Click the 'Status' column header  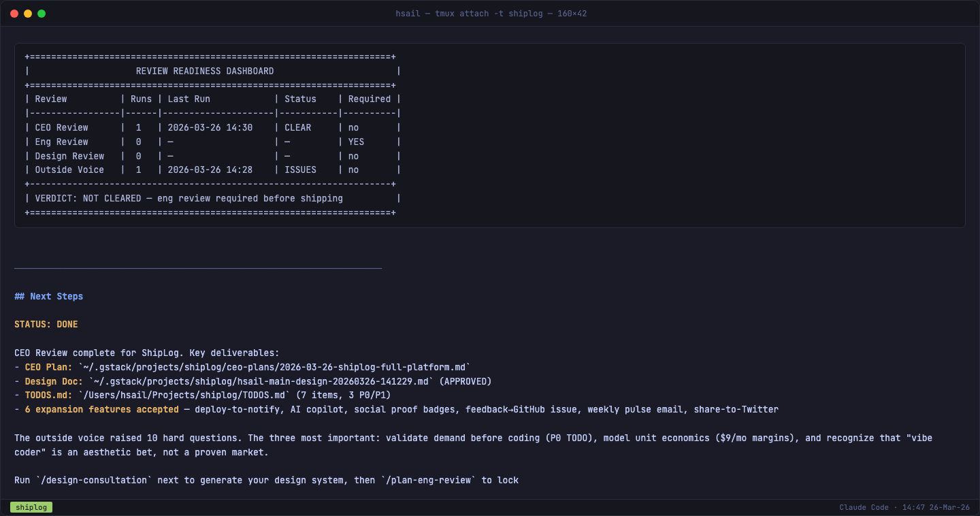[x=300, y=99]
